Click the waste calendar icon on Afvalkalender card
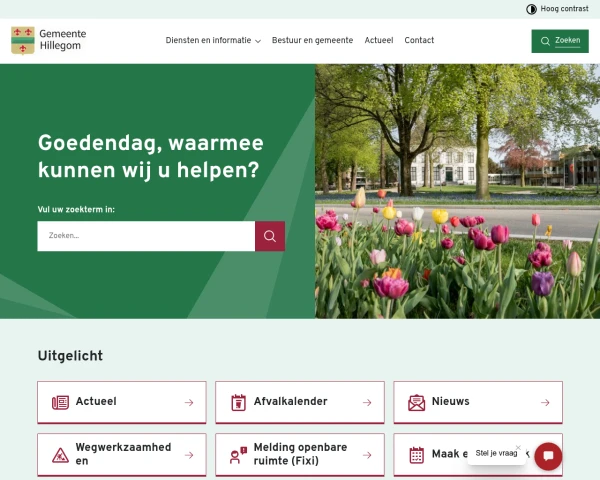The image size is (600, 480). pyautogui.click(x=238, y=402)
